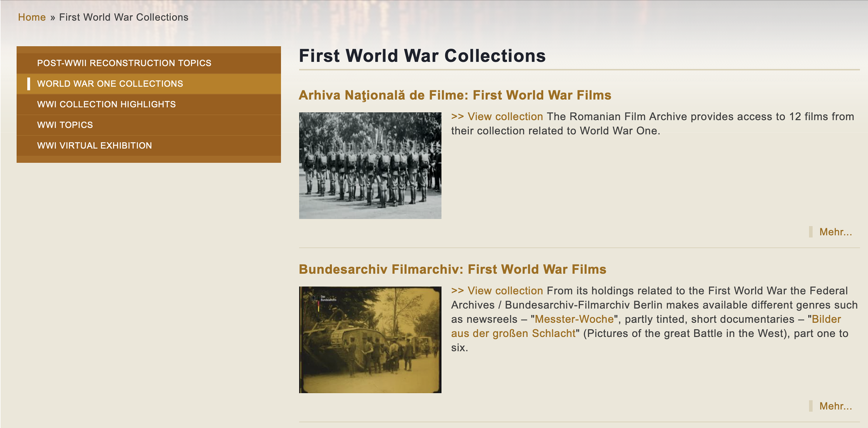Open Arhiva Naţională de Filme heading link
Image resolution: width=868 pixels, height=428 pixels.
pyautogui.click(x=455, y=95)
